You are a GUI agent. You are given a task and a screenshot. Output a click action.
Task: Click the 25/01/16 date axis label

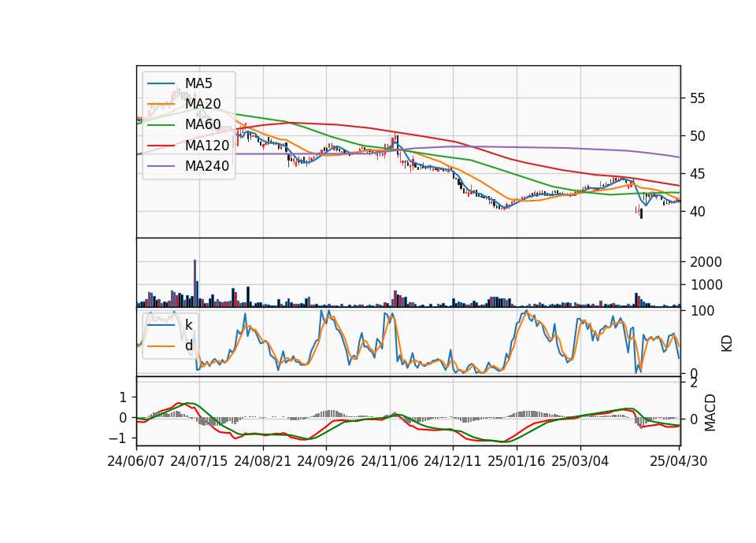point(517,461)
